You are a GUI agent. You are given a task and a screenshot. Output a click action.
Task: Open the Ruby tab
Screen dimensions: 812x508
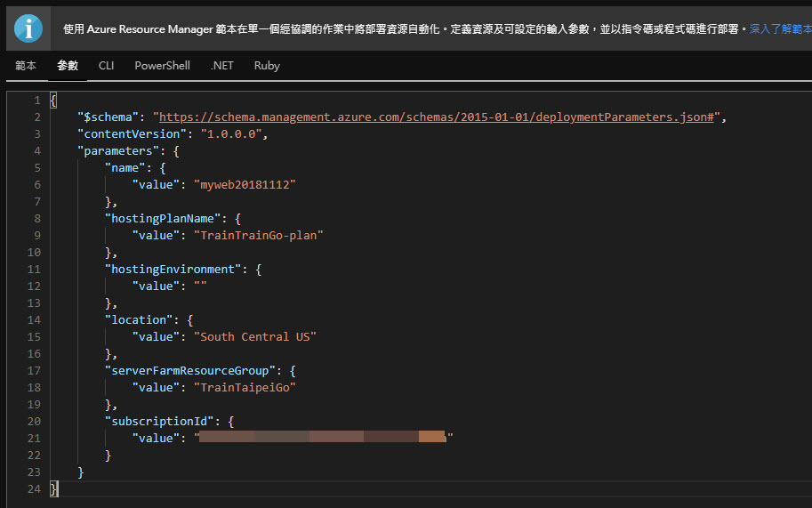point(267,66)
